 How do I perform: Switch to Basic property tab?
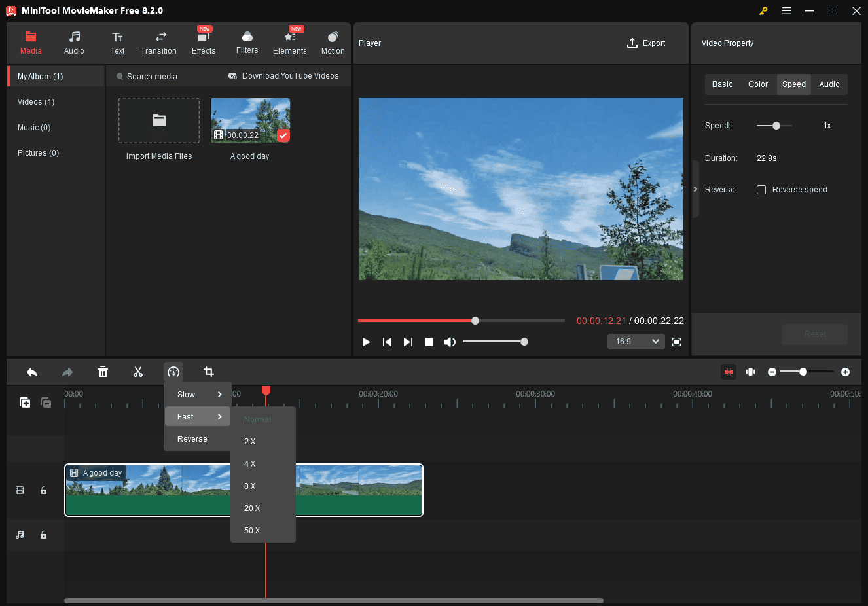[x=722, y=84]
